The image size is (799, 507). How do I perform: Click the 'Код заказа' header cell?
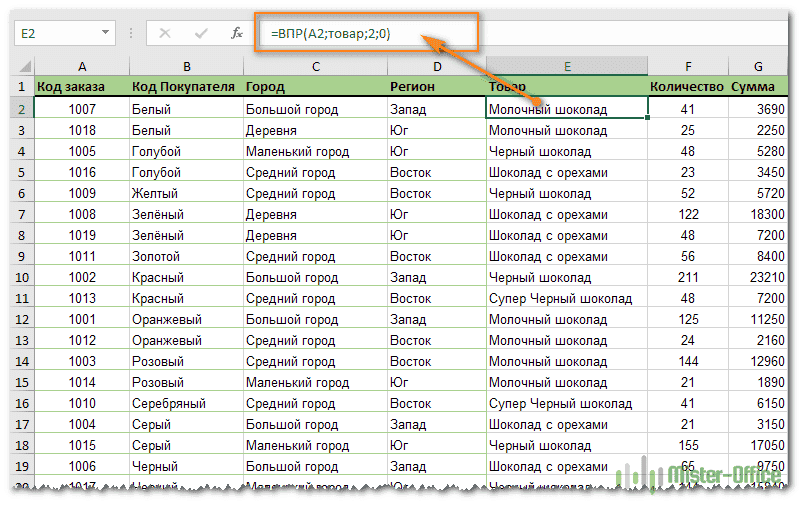tap(81, 87)
